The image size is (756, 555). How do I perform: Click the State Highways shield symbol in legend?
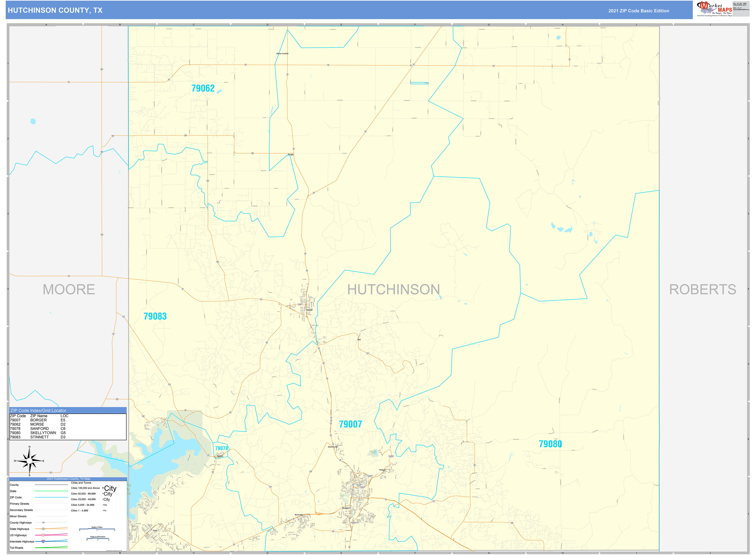click(43, 529)
